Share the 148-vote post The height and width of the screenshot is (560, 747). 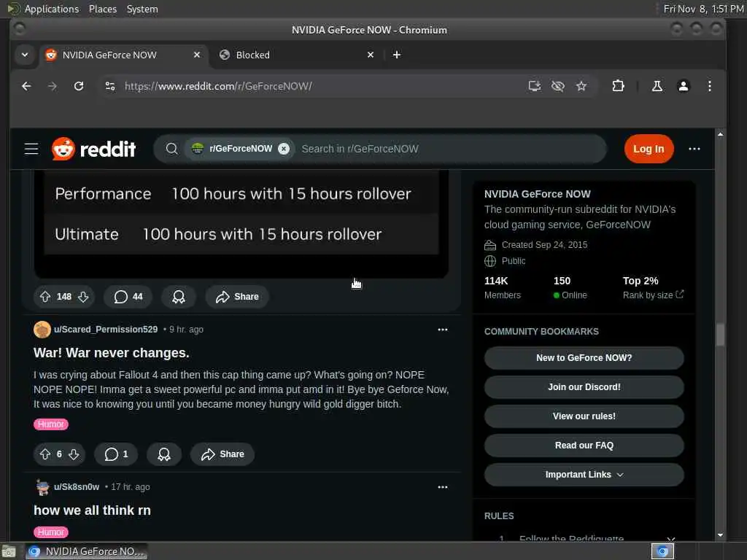(x=237, y=297)
